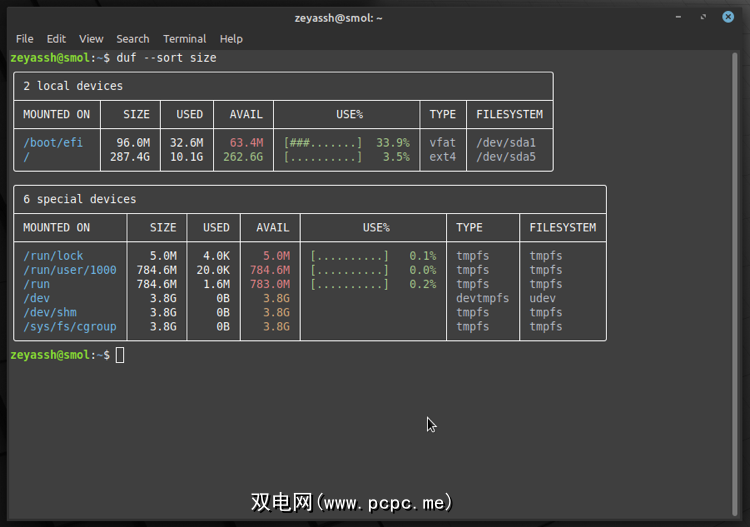Open the Search menu
This screenshot has height=527, width=750.
132,39
